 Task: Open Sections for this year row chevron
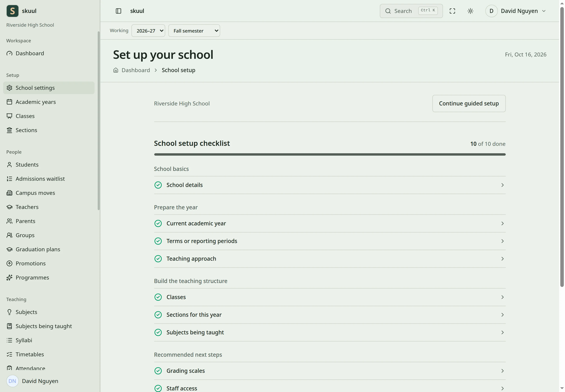tap(503, 315)
